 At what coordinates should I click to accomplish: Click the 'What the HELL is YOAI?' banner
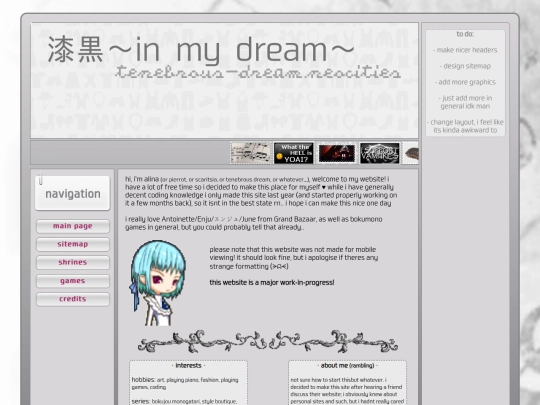coord(294,153)
